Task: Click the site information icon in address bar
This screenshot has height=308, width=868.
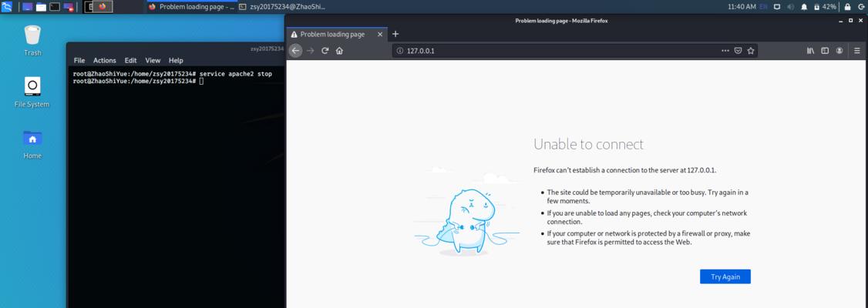Action: (x=400, y=51)
